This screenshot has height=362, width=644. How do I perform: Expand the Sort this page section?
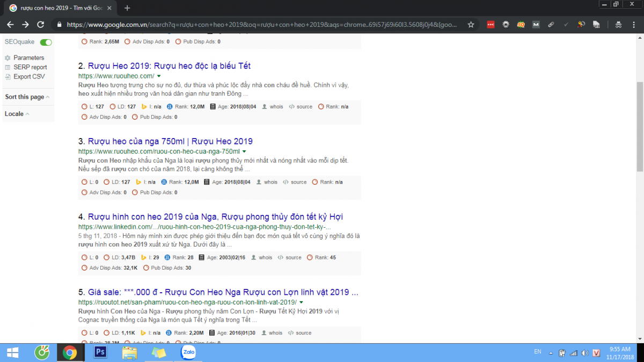27,97
